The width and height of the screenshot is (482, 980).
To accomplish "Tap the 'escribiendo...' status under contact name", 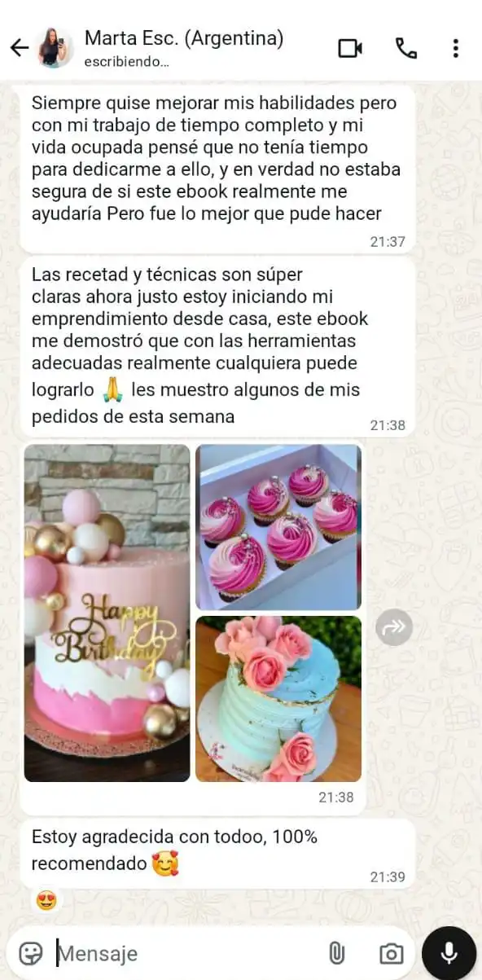I will (127, 61).
